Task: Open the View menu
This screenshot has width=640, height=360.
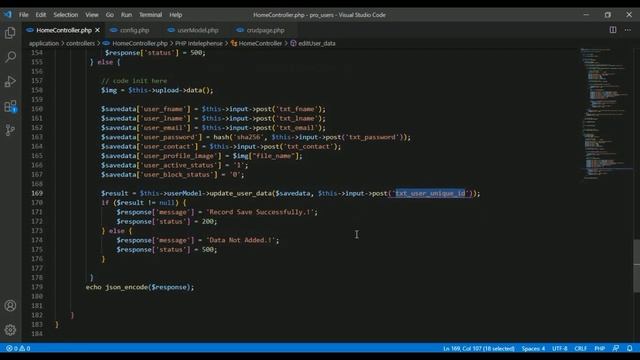Action: (91, 15)
